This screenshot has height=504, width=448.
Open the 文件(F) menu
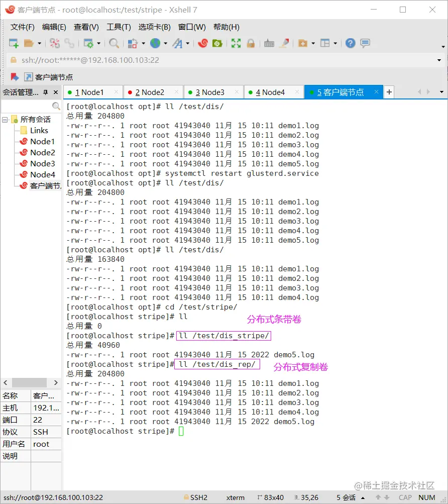click(x=22, y=27)
